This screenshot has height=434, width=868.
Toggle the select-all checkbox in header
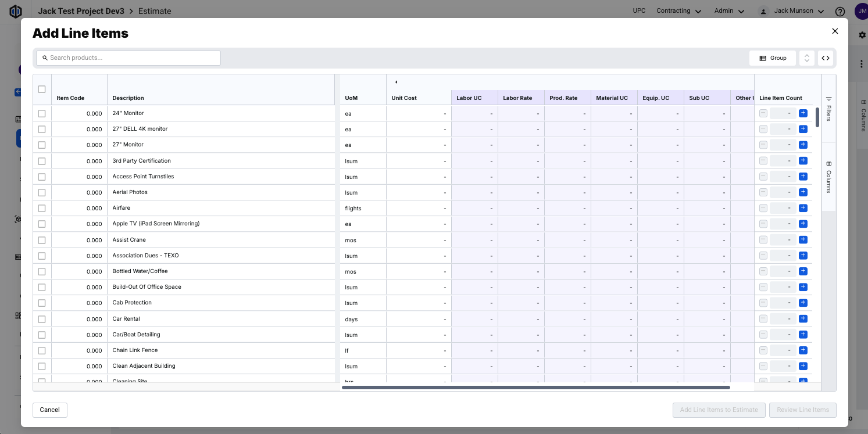tap(42, 89)
